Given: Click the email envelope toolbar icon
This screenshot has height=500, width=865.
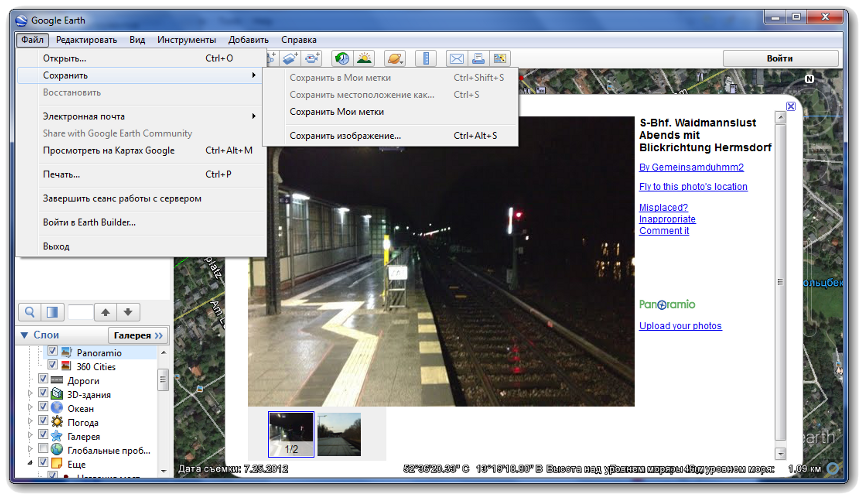Looking at the screenshot, I should (x=455, y=59).
